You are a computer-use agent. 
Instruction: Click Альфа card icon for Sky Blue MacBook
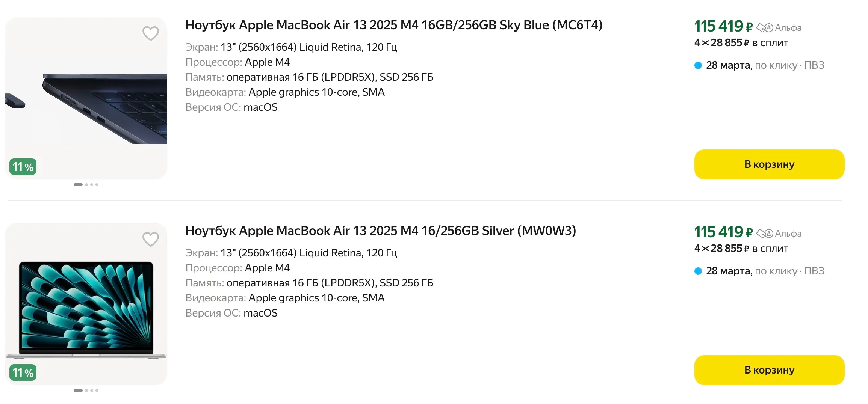765,28
